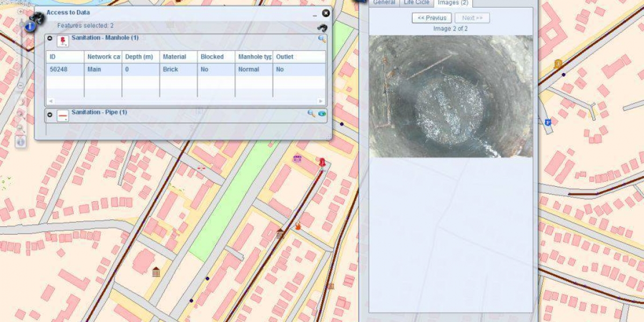The height and width of the screenshot is (322, 644).
Task: Open the Images (2) tab
Action: [453, 3]
